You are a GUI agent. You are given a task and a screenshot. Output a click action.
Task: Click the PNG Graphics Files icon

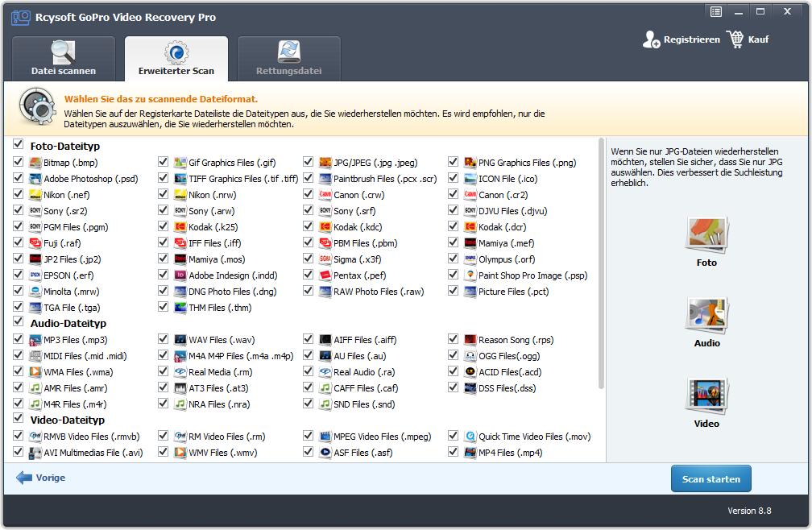(470, 163)
